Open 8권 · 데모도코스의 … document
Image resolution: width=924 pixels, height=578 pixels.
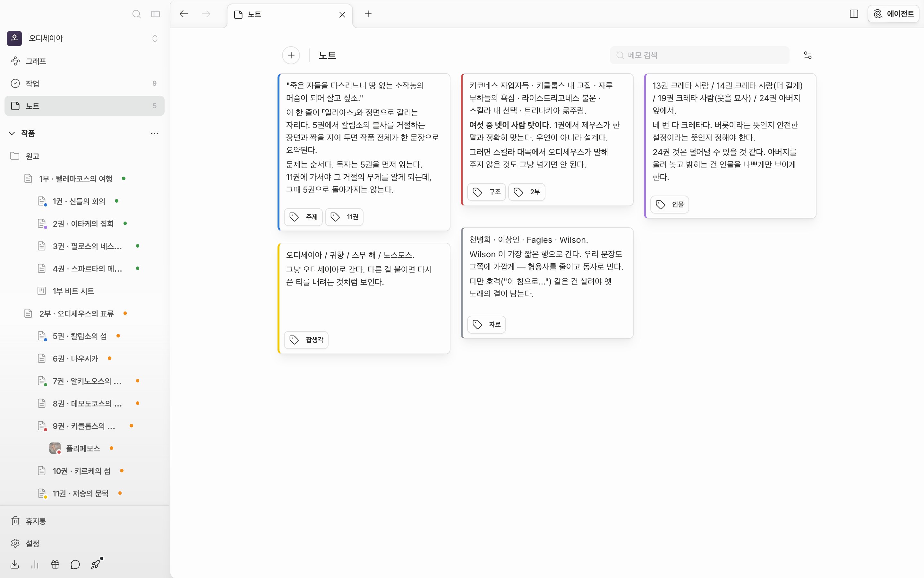[84, 404]
